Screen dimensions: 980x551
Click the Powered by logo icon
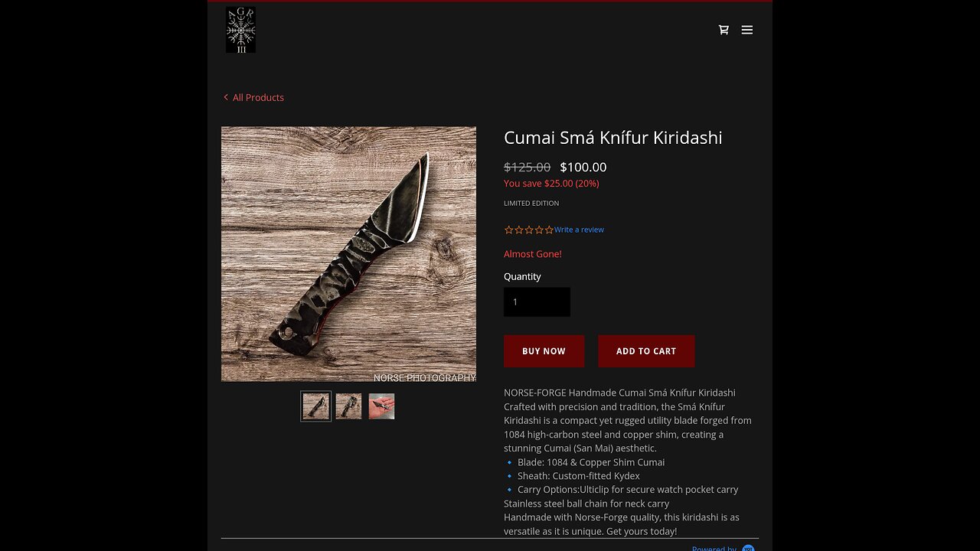748,548
